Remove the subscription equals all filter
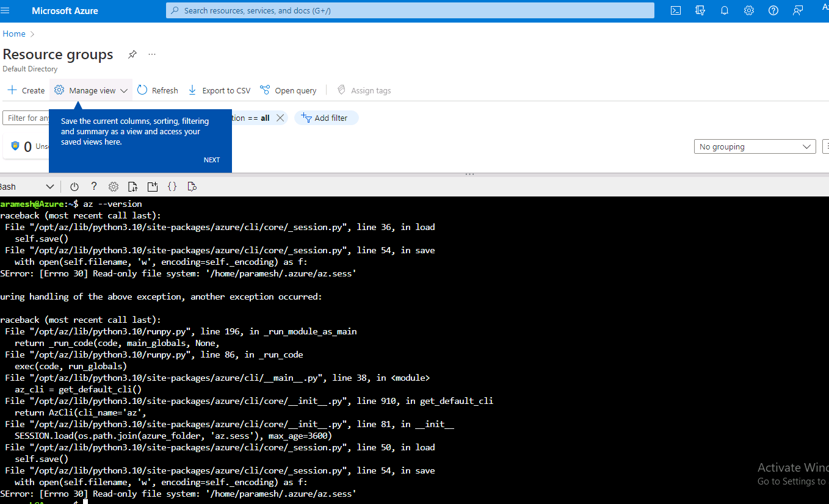Screen dimensions: 829x504 click(x=280, y=118)
